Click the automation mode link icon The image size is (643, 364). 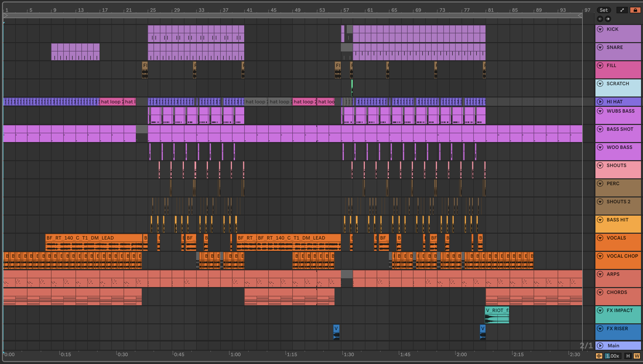(622, 10)
